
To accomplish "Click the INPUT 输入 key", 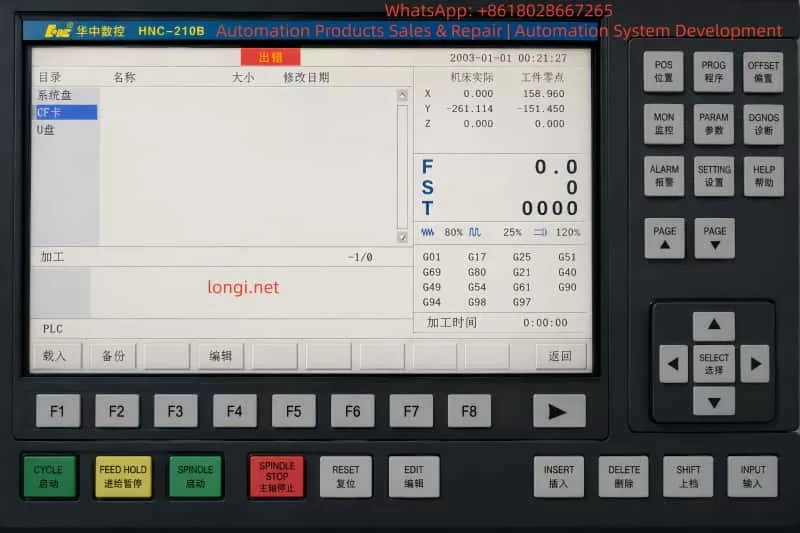I will (753, 476).
